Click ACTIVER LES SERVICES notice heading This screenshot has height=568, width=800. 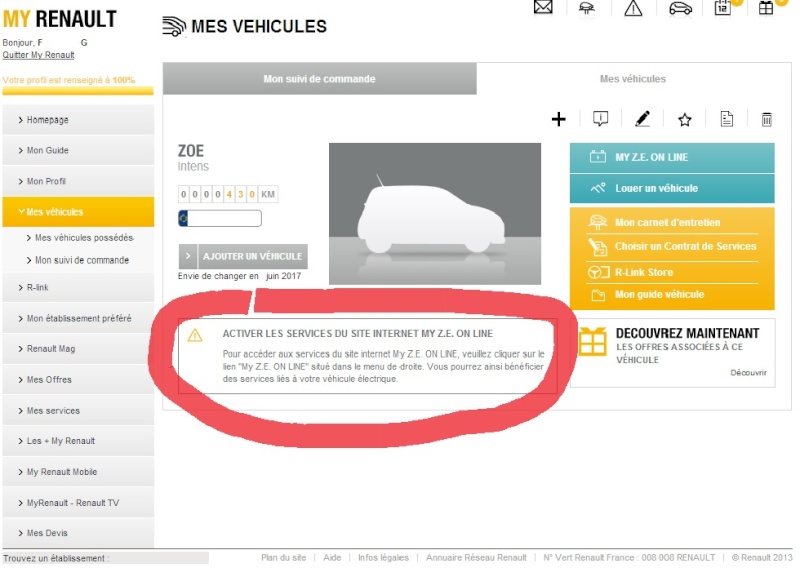tap(358, 334)
